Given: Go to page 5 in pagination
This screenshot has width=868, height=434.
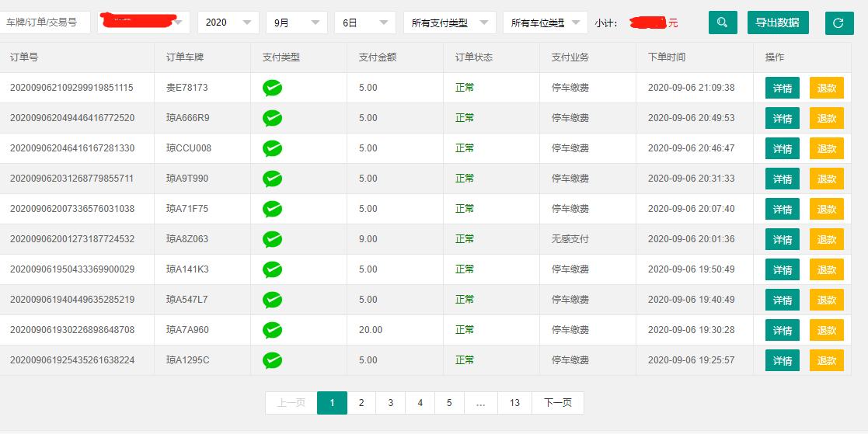Looking at the screenshot, I should 449,403.
